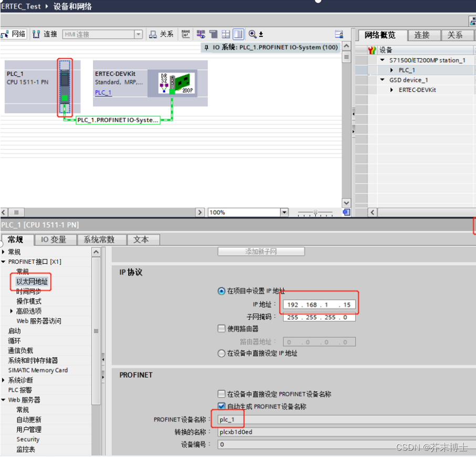
Task: Collapse the Web 服务器 tree node
Action: (x=3, y=400)
